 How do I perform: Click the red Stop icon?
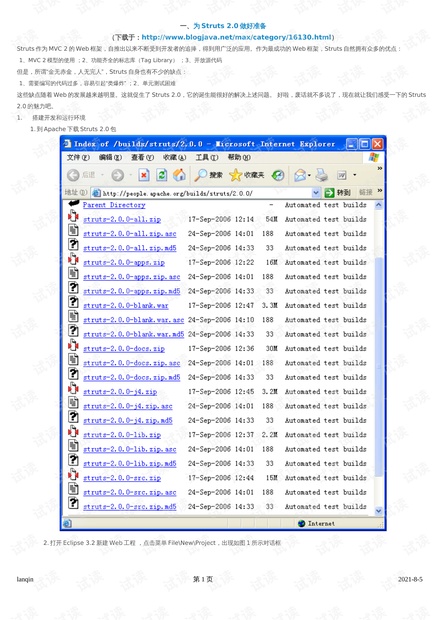(144, 175)
